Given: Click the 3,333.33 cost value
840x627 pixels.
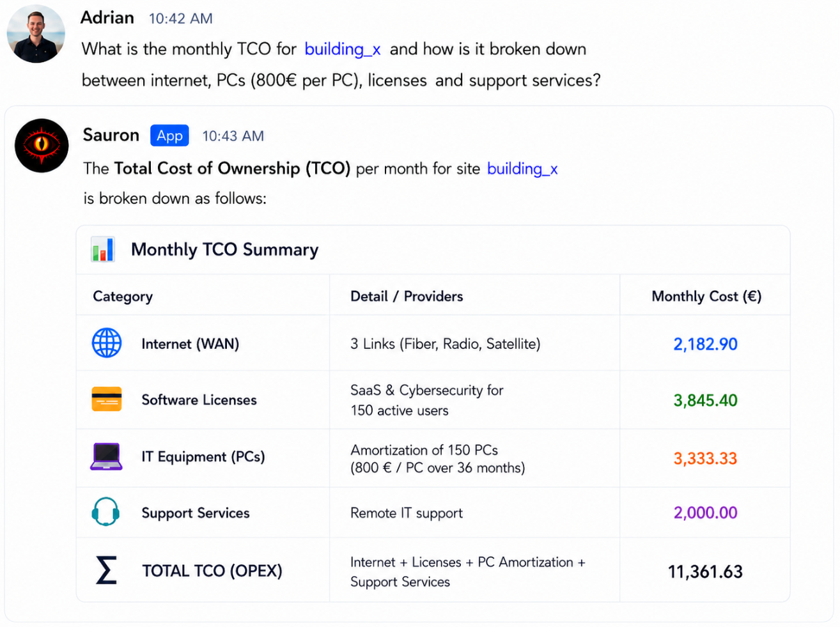Looking at the screenshot, I should (x=706, y=458).
